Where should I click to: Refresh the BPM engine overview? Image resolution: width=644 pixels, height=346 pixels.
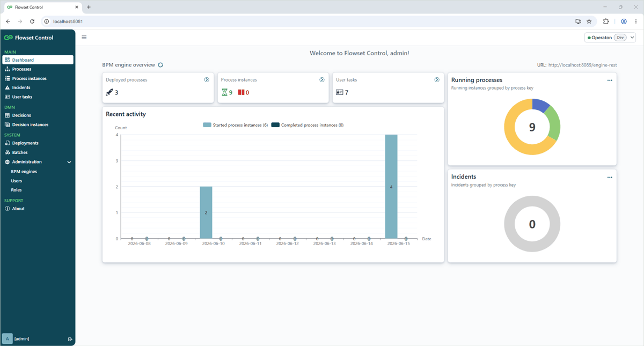coord(160,65)
